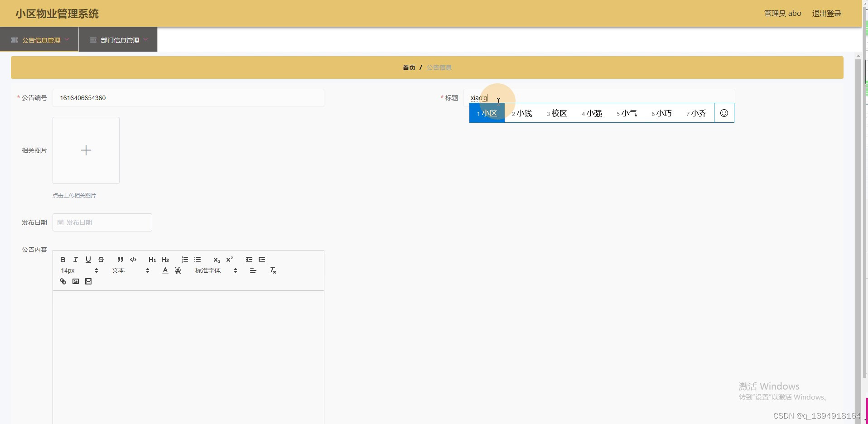Insert a hyperlink in editor
The image size is (868, 424).
pos(63,281)
